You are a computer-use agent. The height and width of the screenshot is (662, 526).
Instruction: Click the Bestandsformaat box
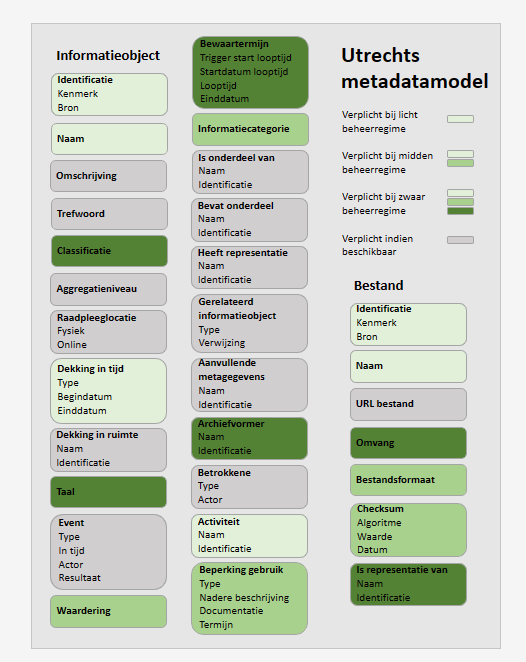[x=408, y=480]
